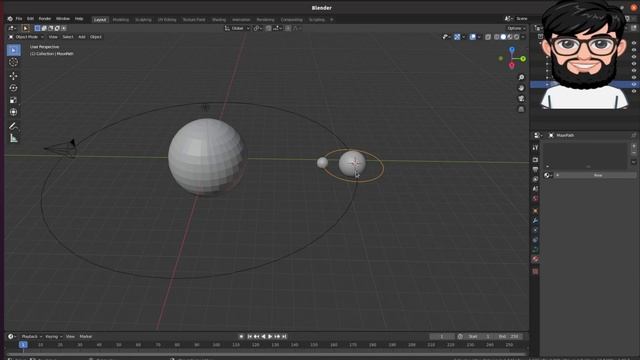Toggle proportional editing in header
Viewport: 640px width, 360px height.
pos(288,28)
